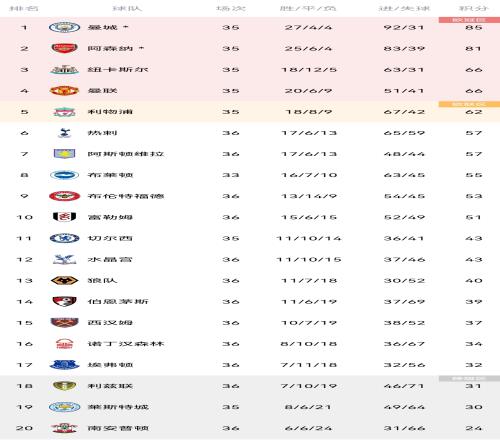The width and height of the screenshot is (500, 440).
Task: Select the Manchester United (曼联) badge
Action: (x=64, y=91)
